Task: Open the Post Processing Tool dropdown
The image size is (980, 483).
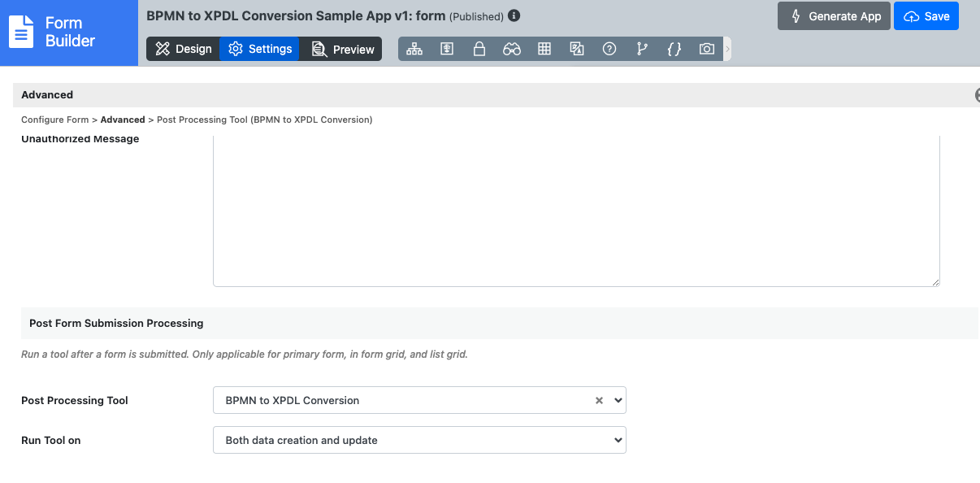Action: (x=419, y=400)
